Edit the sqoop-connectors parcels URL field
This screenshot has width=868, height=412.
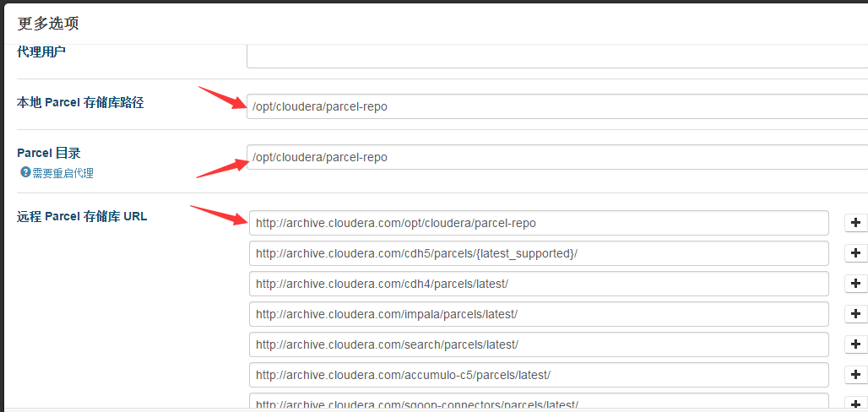coord(539,402)
